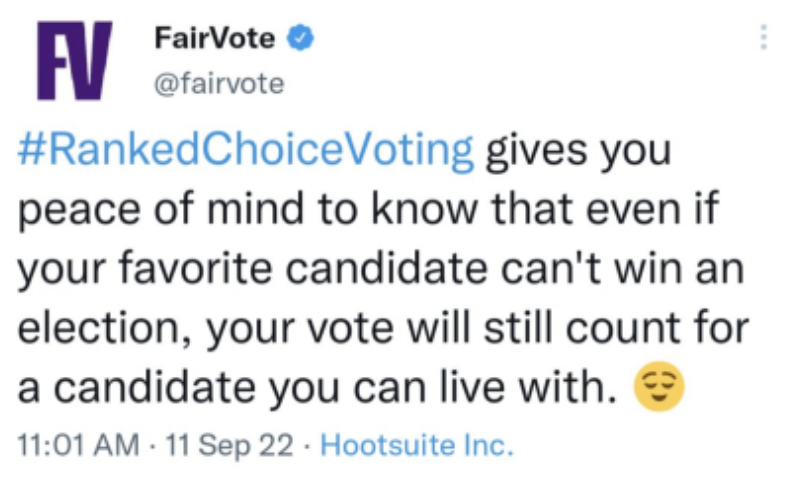
Task: Click the 11 Sep 22 date
Action: (x=229, y=445)
